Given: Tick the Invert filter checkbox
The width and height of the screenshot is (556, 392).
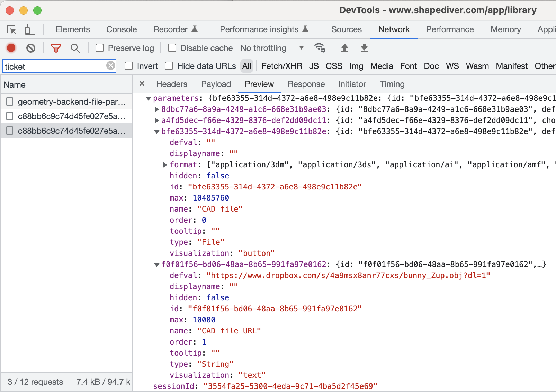Looking at the screenshot, I should 129,66.
